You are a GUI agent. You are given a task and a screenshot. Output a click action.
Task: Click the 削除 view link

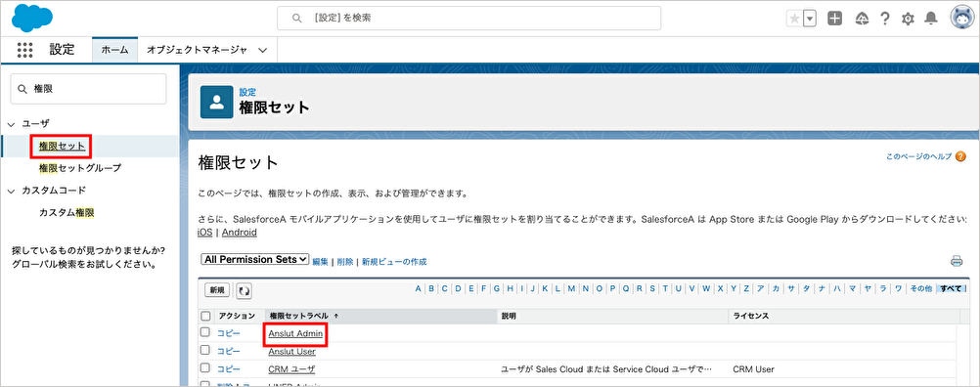[x=345, y=262]
